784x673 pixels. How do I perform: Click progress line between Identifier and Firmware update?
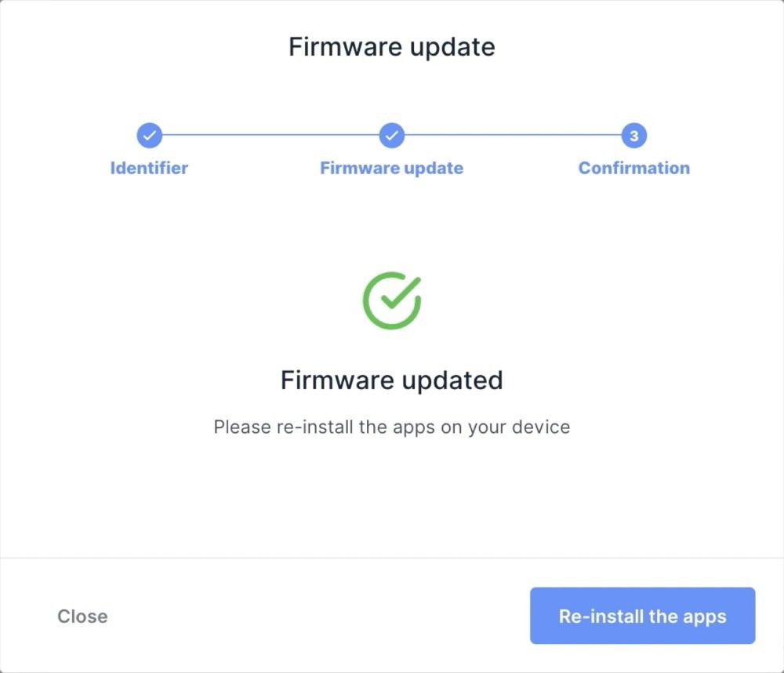(x=270, y=135)
